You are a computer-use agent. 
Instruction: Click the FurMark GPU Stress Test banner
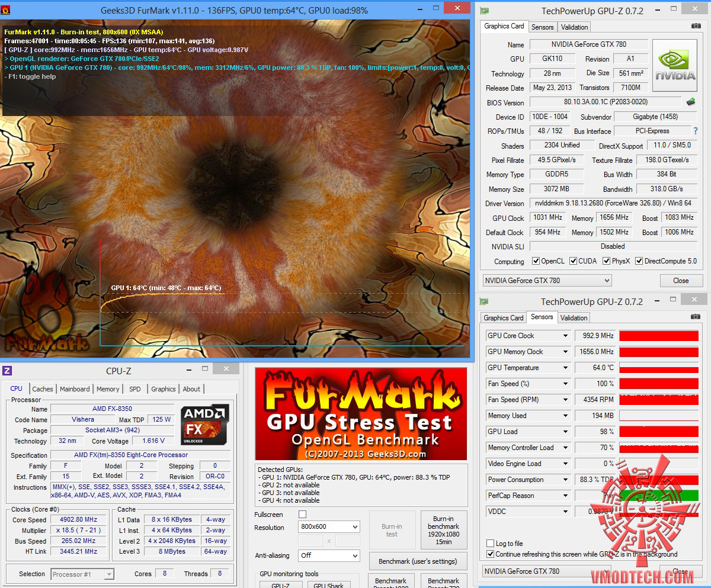[x=361, y=414]
